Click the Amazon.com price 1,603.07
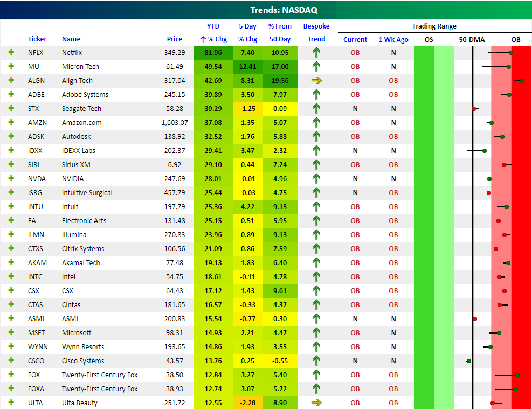This screenshot has width=532, height=409. [175, 122]
